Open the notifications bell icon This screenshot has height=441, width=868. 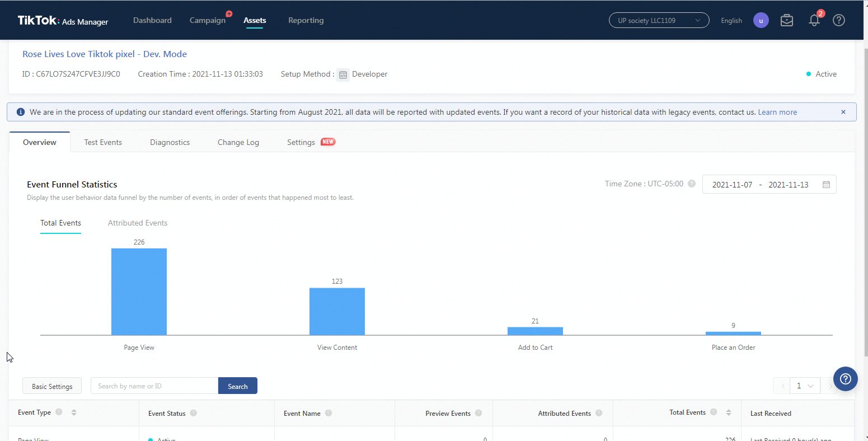pyautogui.click(x=814, y=21)
